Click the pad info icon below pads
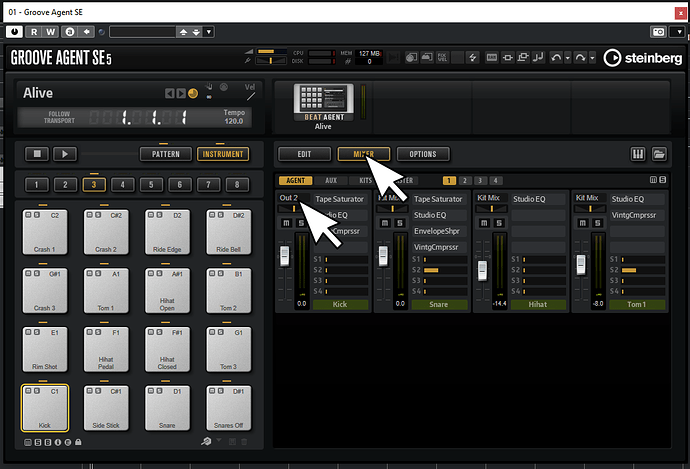Image resolution: width=690 pixels, height=469 pixels. [58, 442]
